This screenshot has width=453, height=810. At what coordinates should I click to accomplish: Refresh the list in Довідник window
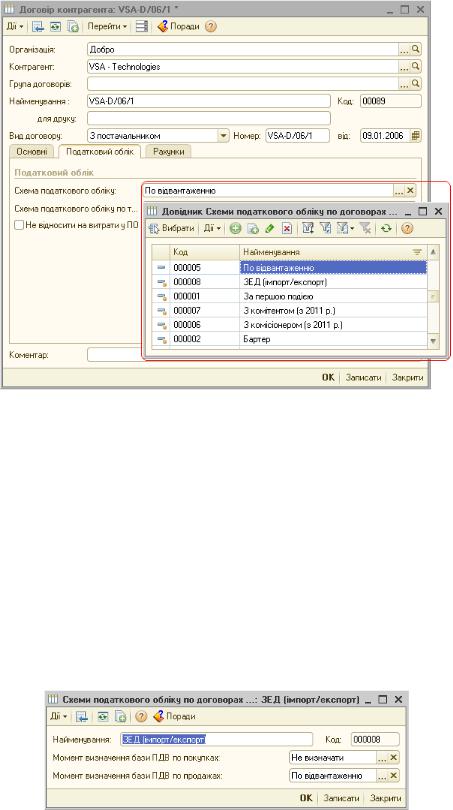[x=386, y=228]
